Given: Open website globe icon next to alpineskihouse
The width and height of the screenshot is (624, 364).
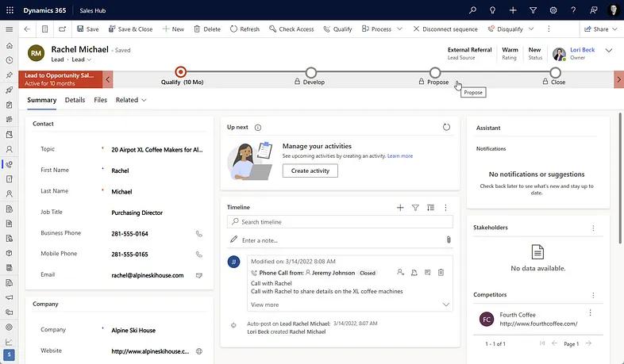Looking at the screenshot, I should click(199, 351).
